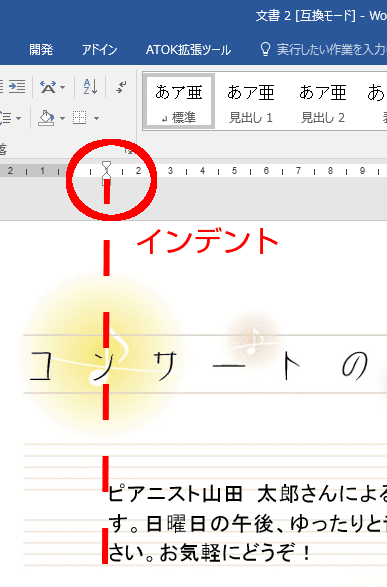The image size is (387, 587).
Task: Click the first line indent marker on ruler
Action: (107, 165)
